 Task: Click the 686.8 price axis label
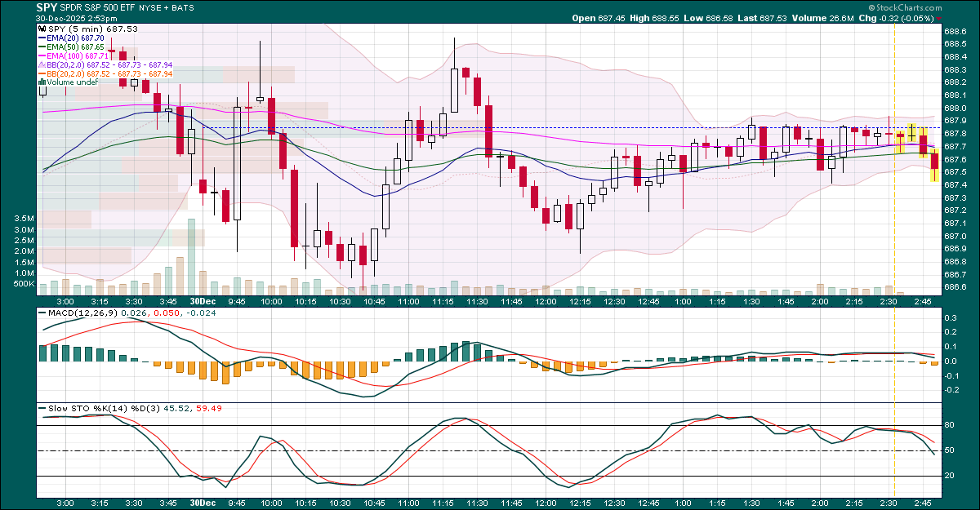955,262
